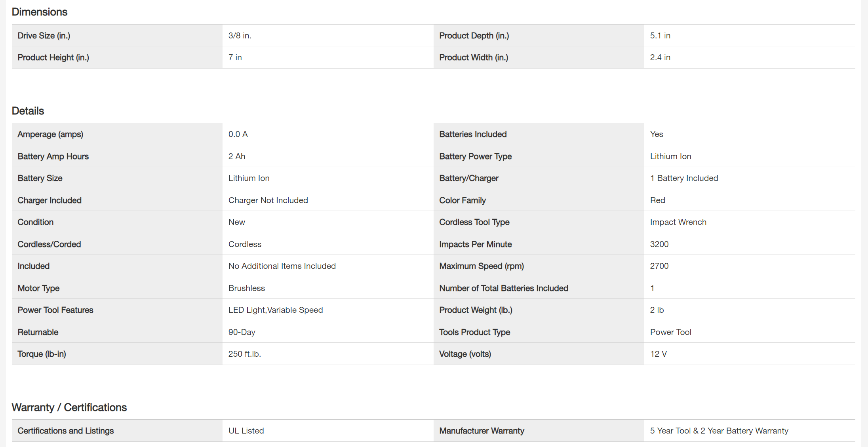The image size is (868, 447).
Task: Click the 90-Day returnable value
Action: tap(242, 332)
